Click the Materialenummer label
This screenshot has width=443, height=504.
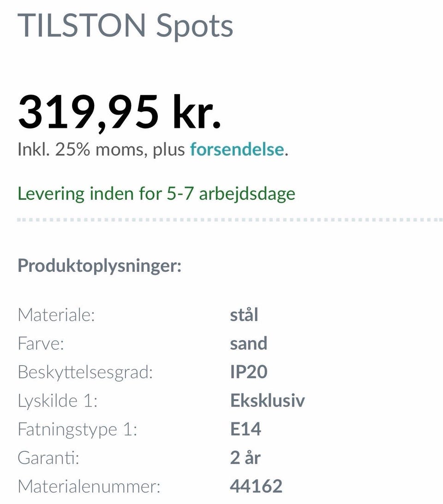pos(89,486)
